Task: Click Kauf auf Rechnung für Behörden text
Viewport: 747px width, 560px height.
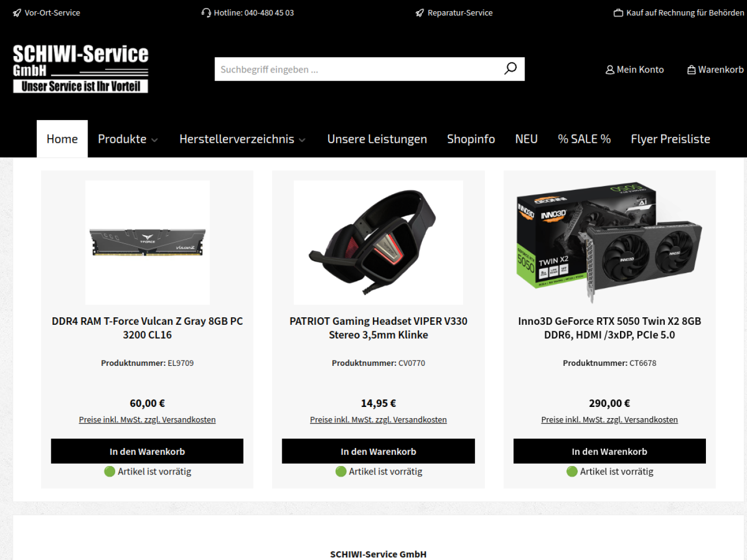Action: [685, 13]
